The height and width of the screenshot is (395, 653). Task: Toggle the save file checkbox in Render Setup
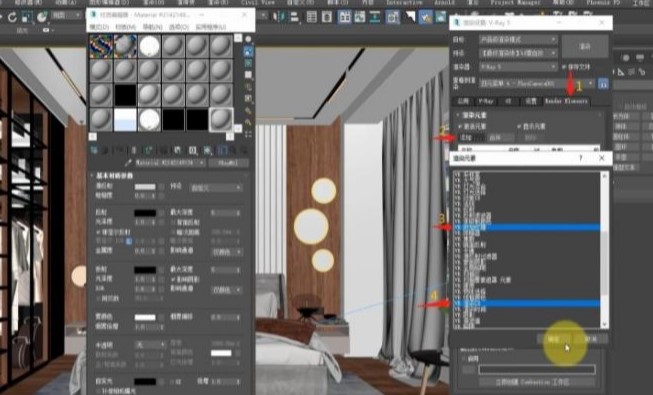[564, 67]
